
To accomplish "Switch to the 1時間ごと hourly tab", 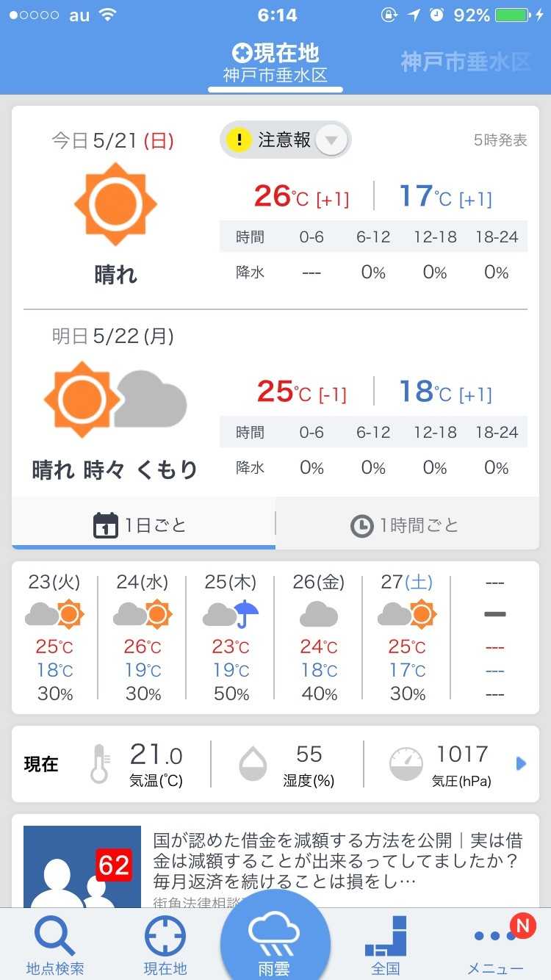I will coord(406,525).
